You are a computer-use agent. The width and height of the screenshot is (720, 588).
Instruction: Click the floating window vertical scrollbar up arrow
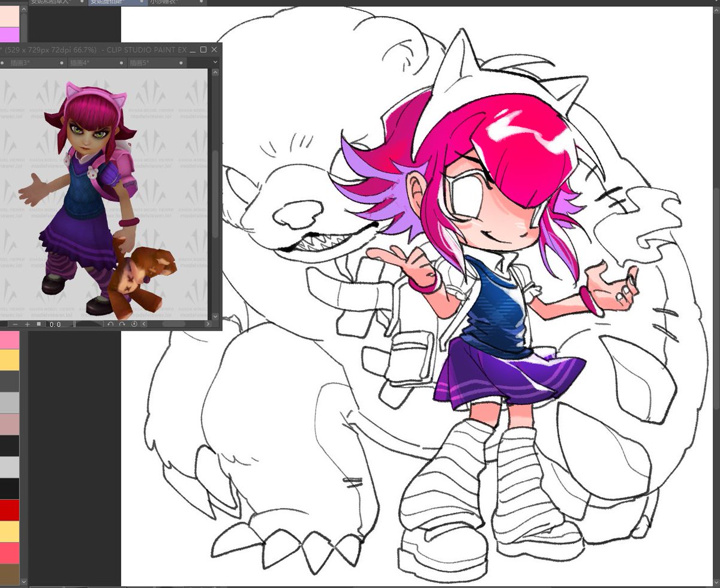215,73
